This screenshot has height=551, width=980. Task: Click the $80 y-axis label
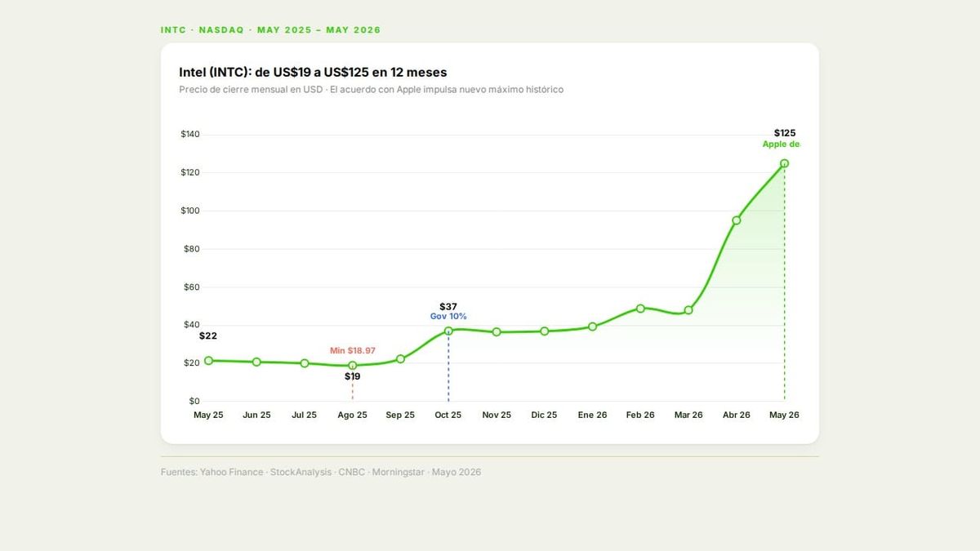[190, 249]
